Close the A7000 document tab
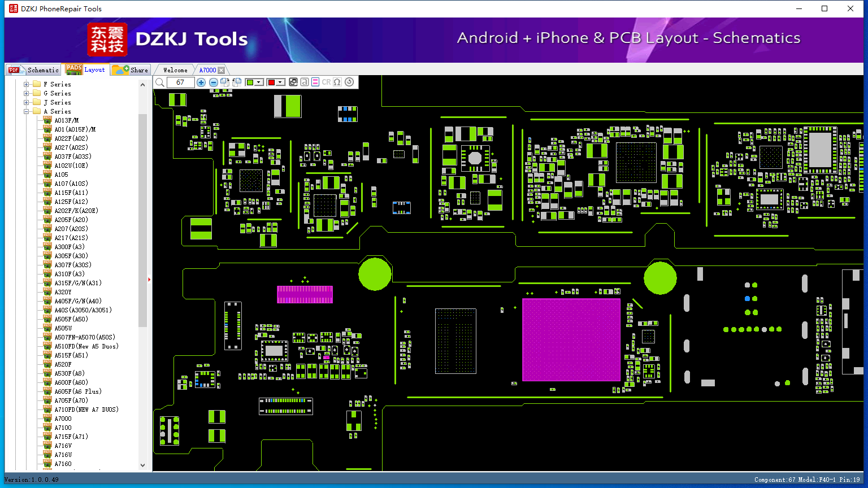The image size is (868, 488). [222, 70]
